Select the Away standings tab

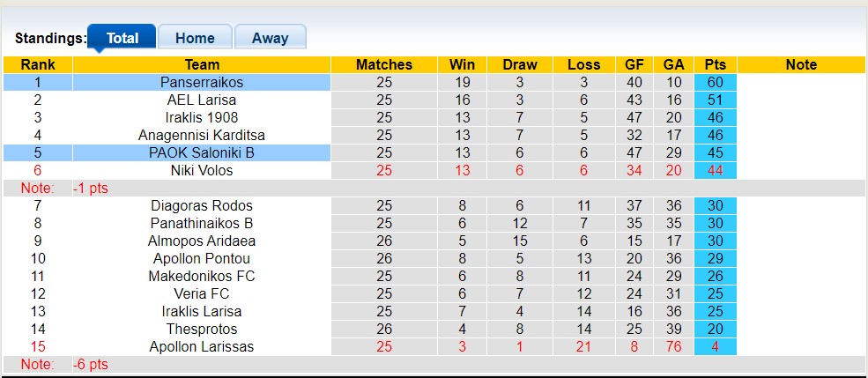point(270,38)
